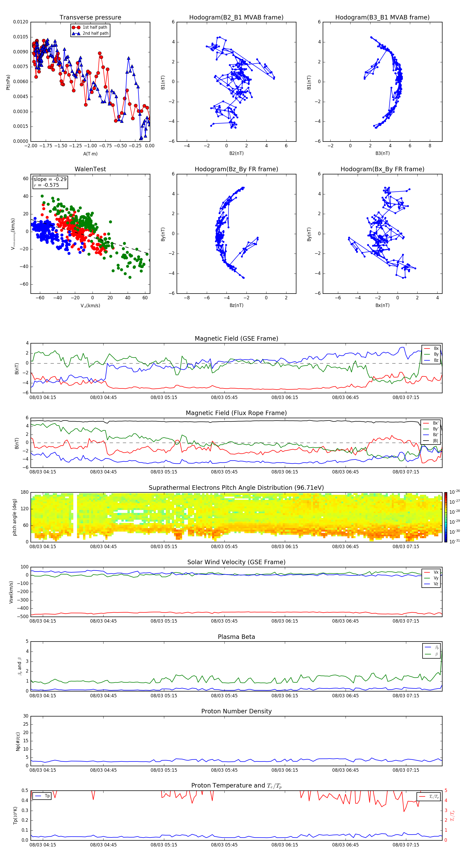Screen dimensions: 473x868
Task: Select 'Hodogram(Bx_By FR frame)' title
Action: (x=382, y=169)
